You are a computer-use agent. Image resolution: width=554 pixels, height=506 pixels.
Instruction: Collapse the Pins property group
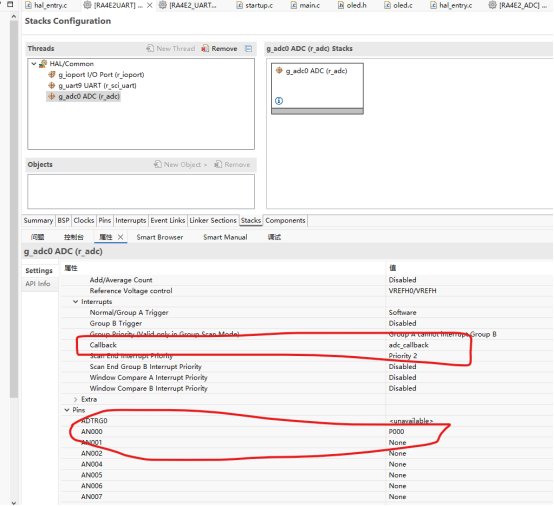point(67,410)
